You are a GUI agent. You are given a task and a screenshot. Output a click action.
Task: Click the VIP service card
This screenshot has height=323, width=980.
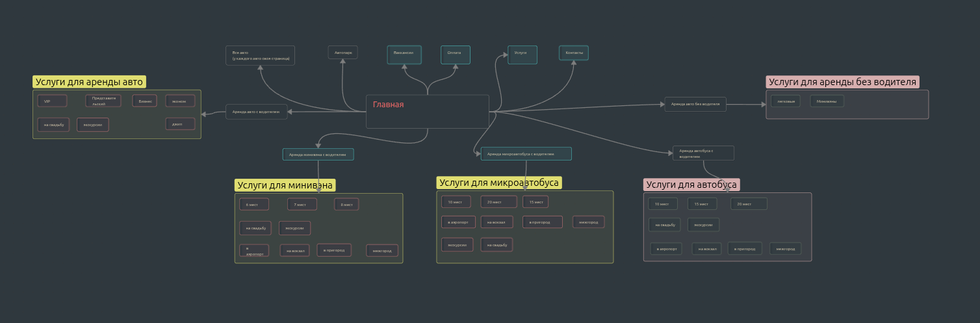(52, 101)
